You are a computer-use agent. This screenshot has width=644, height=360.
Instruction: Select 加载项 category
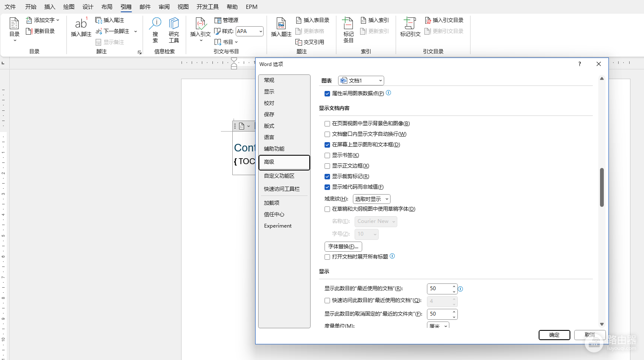(x=284, y=203)
